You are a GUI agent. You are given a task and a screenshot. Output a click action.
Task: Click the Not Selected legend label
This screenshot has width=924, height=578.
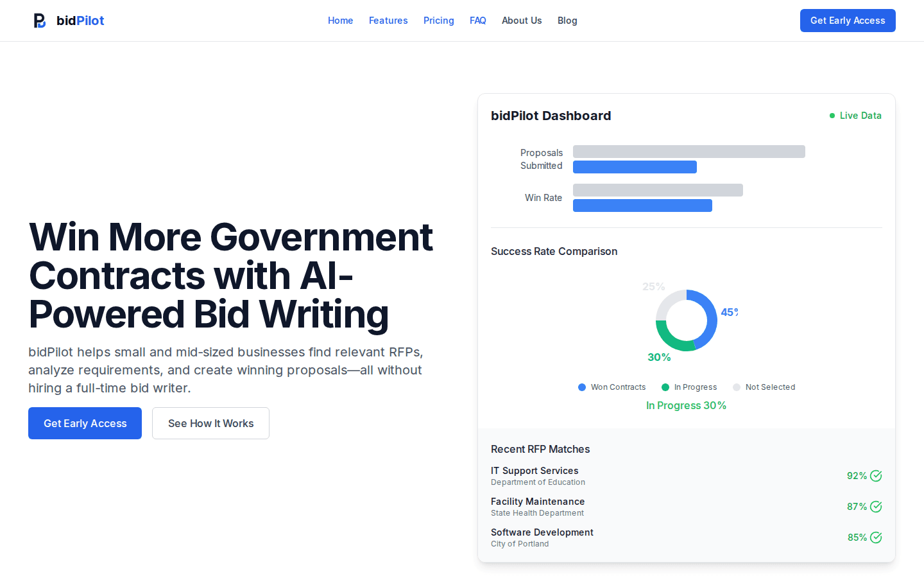770,387
